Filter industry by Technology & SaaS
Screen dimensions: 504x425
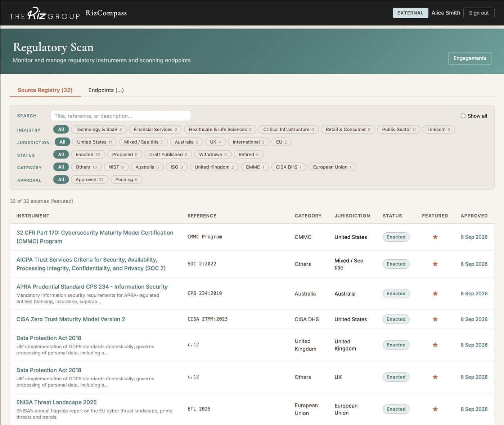click(99, 129)
